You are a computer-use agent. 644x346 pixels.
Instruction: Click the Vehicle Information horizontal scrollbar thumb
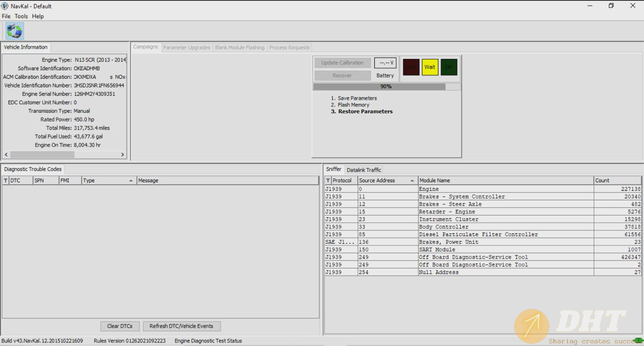(x=42, y=155)
